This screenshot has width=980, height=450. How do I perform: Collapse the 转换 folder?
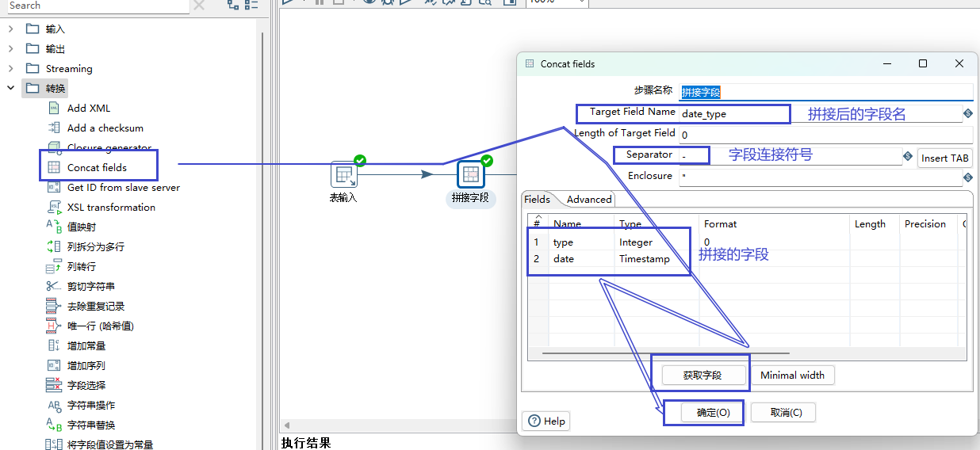10,88
